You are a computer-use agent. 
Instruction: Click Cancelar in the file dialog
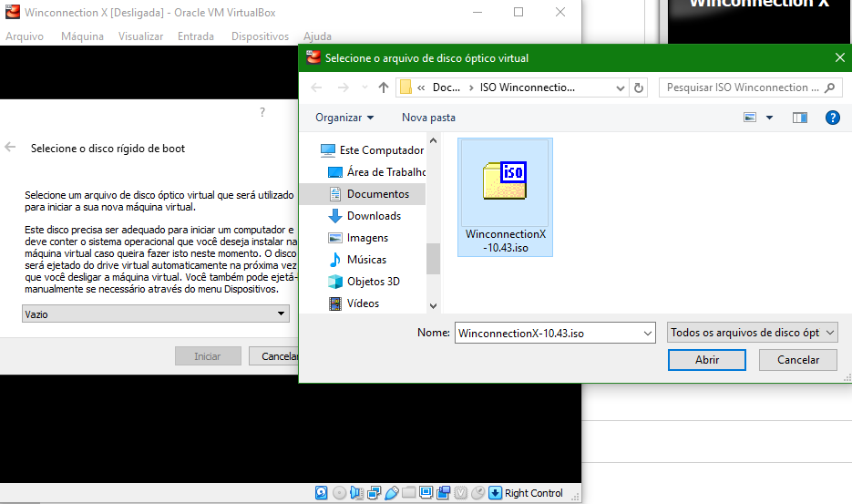click(797, 360)
